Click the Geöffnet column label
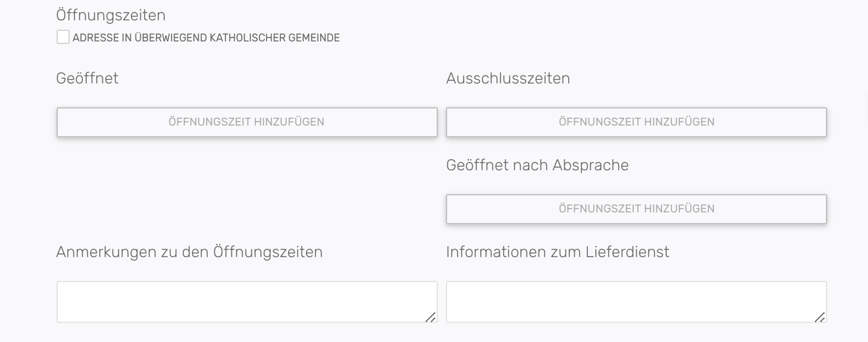This screenshot has width=868, height=342. click(x=87, y=78)
